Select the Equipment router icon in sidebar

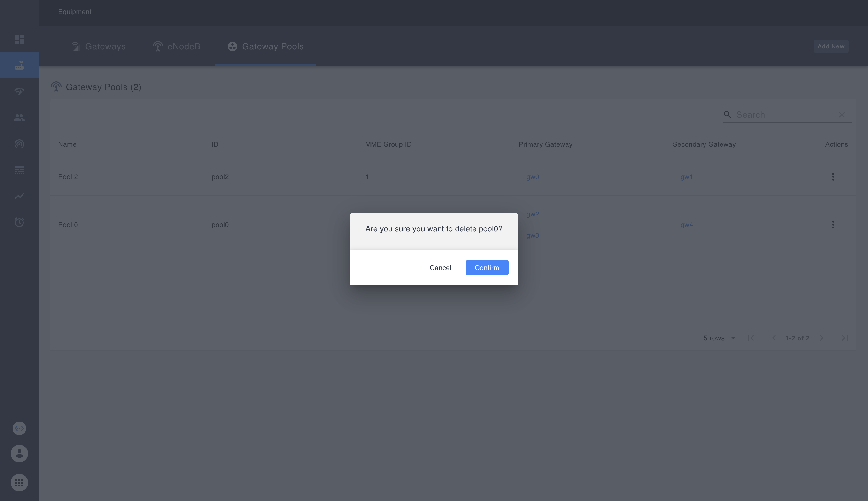(19, 65)
